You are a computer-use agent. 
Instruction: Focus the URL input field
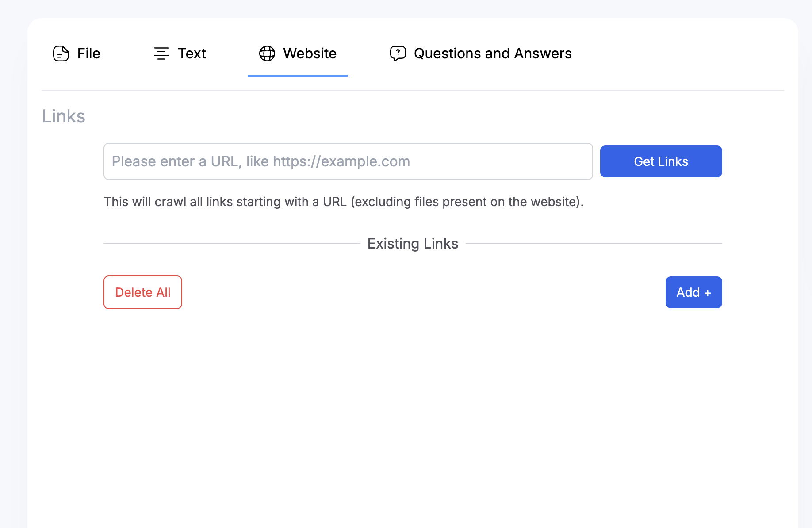348,161
